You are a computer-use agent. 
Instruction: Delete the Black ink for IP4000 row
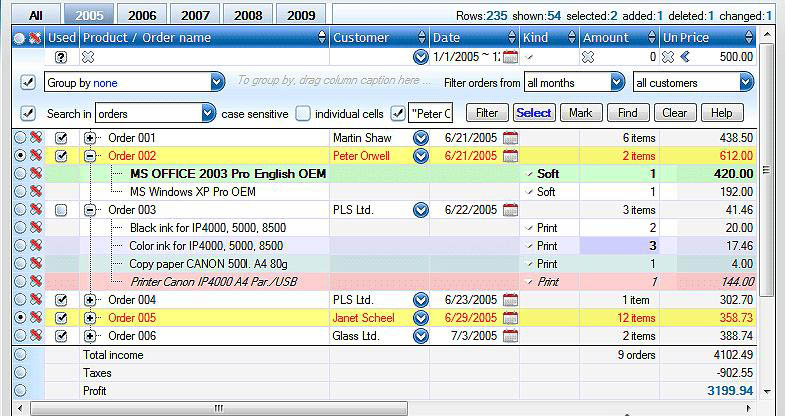pyautogui.click(x=36, y=227)
